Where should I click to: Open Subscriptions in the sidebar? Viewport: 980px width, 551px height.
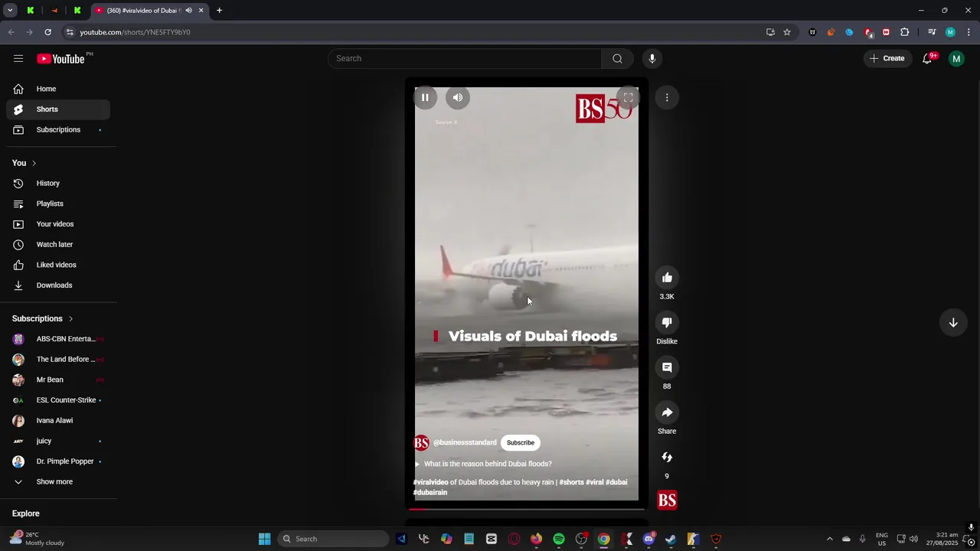coord(58,129)
